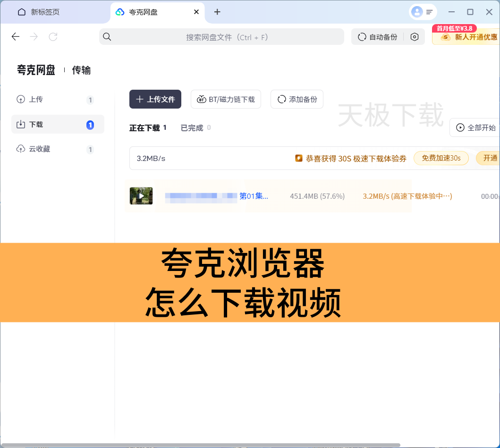
Task: Open a new tab with plus button
Action: pos(217,12)
